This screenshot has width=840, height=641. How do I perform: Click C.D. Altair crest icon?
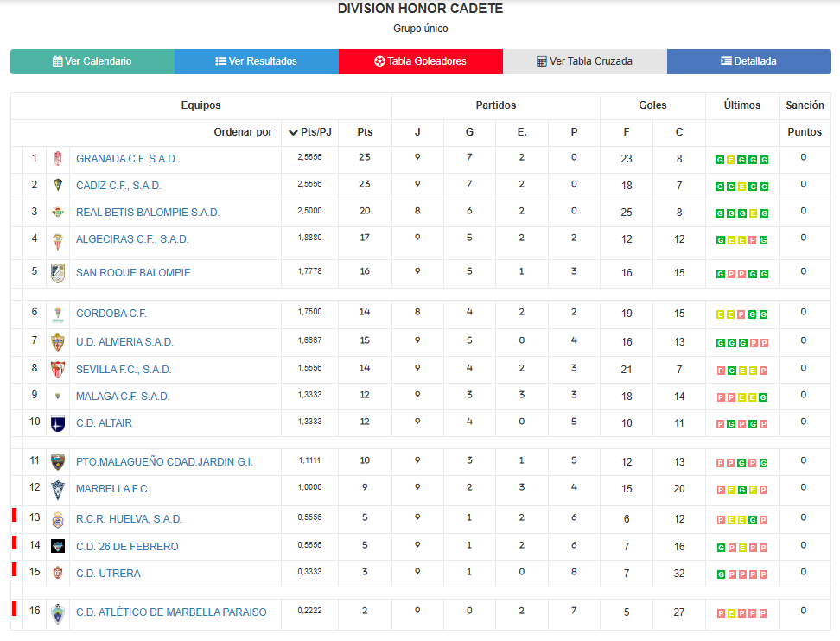58,423
